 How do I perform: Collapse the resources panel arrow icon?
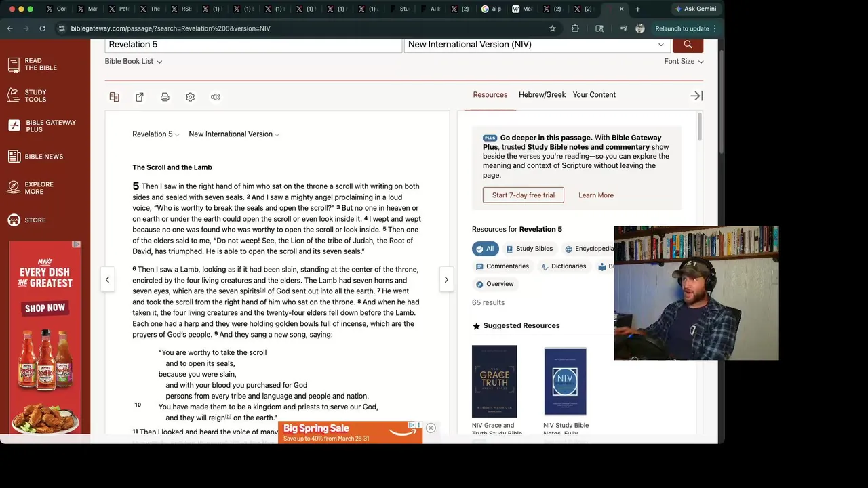[x=696, y=96]
